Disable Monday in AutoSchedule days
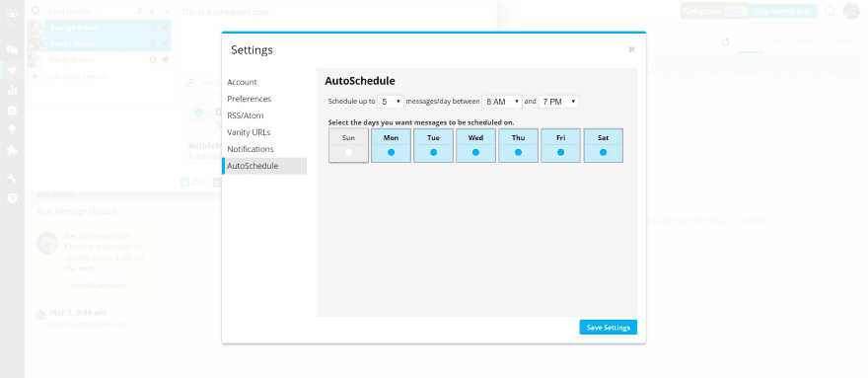Screen dimensions: 868x378 [x=391, y=145]
